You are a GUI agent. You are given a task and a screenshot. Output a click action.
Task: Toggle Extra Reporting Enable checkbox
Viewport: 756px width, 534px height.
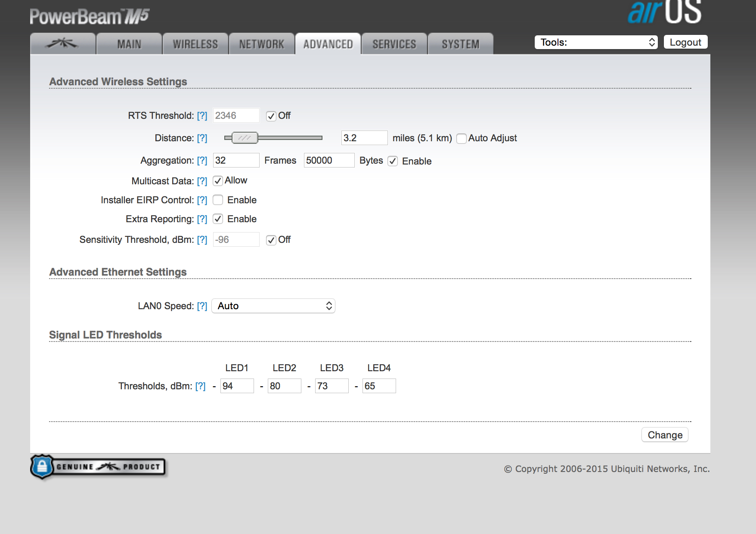pyautogui.click(x=218, y=219)
